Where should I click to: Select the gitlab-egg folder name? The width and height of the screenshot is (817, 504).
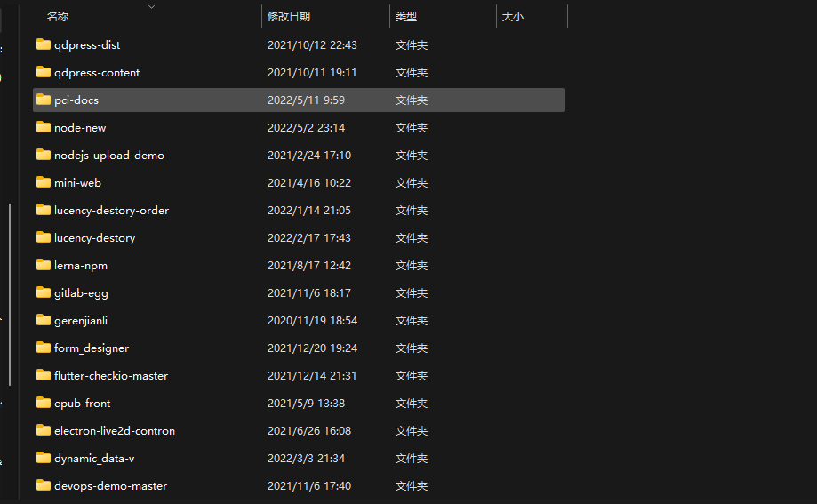[x=81, y=293]
